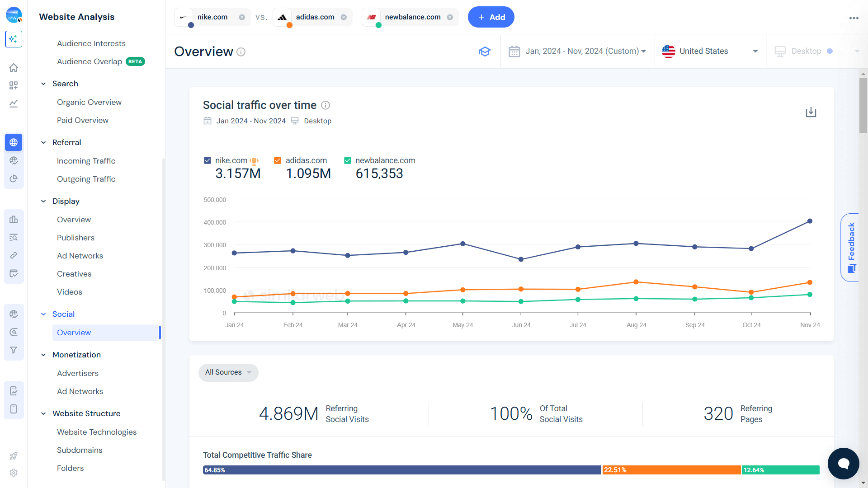The width and height of the screenshot is (868, 488).
Task: Uncheck nike.com series checkbox
Action: point(208,160)
